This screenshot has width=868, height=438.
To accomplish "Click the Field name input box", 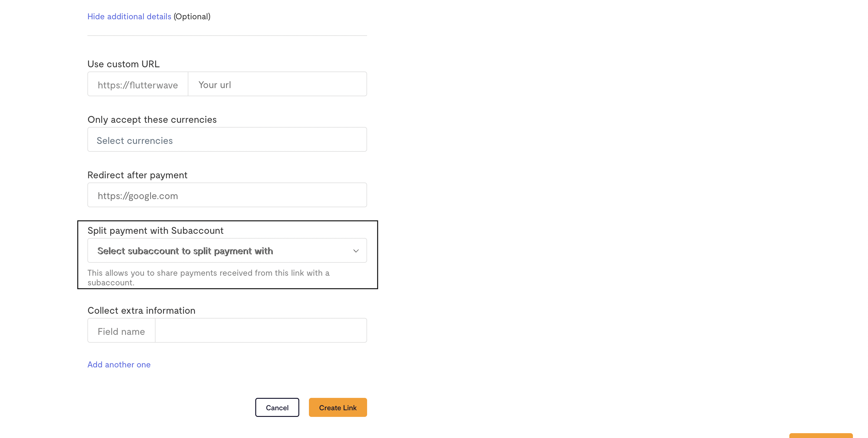I will [x=121, y=331].
